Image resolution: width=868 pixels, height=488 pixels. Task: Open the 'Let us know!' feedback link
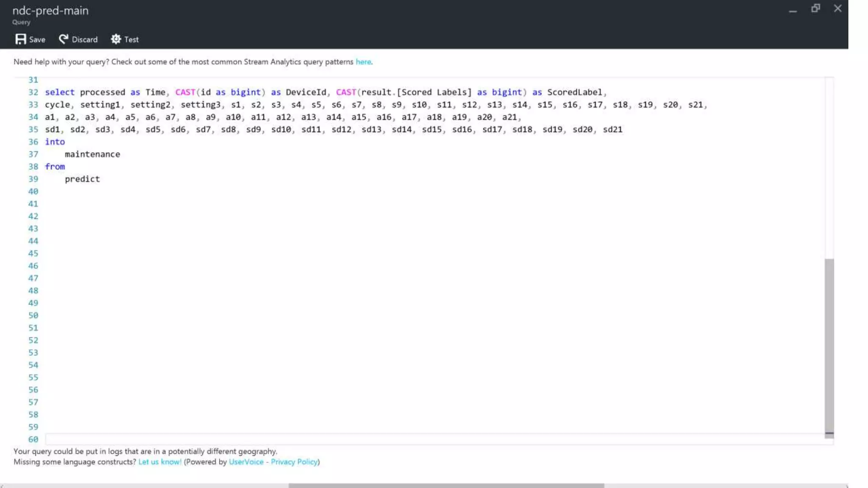tap(160, 462)
